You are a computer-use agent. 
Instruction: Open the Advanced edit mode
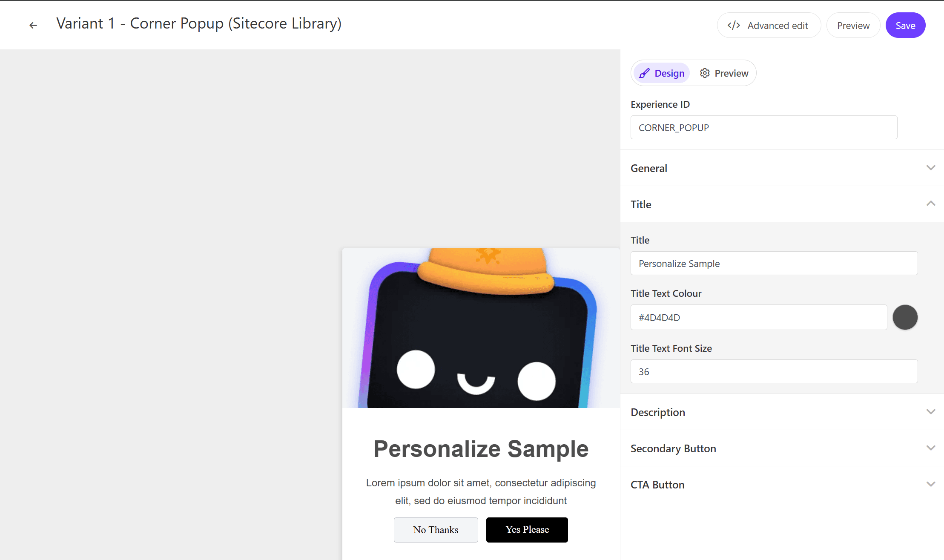tap(769, 26)
